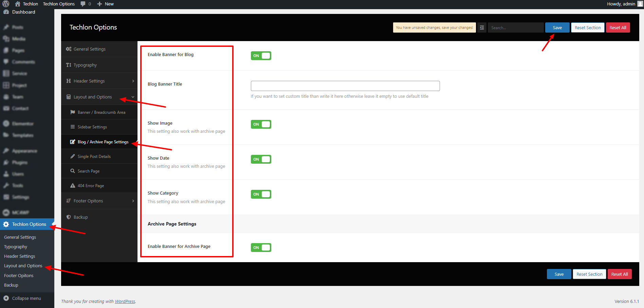Click the Collapse menu arrow icon

click(x=6, y=298)
